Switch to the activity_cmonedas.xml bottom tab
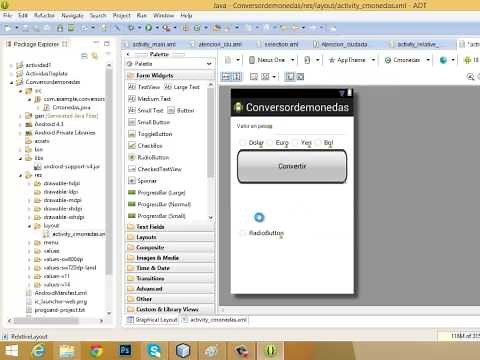480x360 pixels. (x=215, y=320)
